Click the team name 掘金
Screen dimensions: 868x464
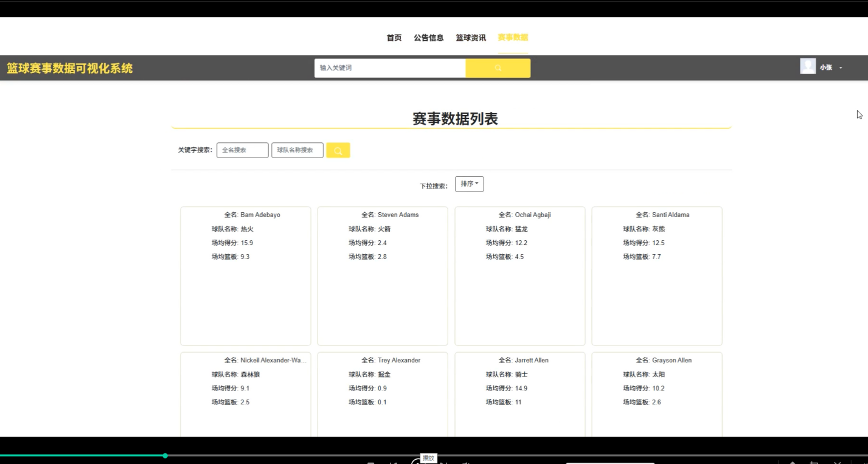384,375
